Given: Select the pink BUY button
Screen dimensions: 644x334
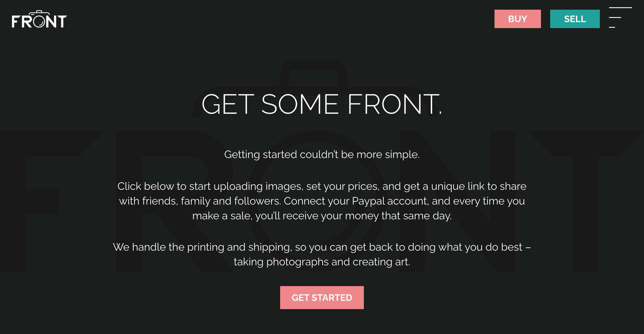Looking at the screenshot, I should [517, 19].
